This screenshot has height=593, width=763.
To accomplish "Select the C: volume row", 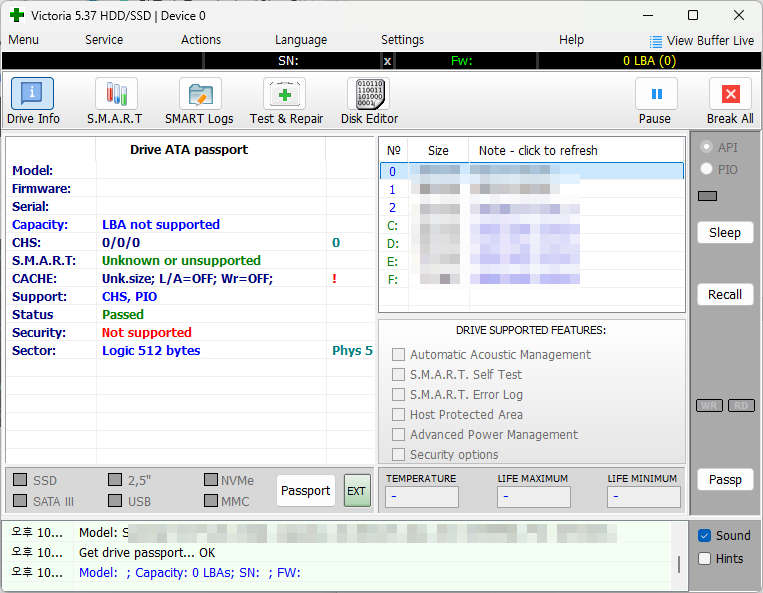I will coord(532,225).
